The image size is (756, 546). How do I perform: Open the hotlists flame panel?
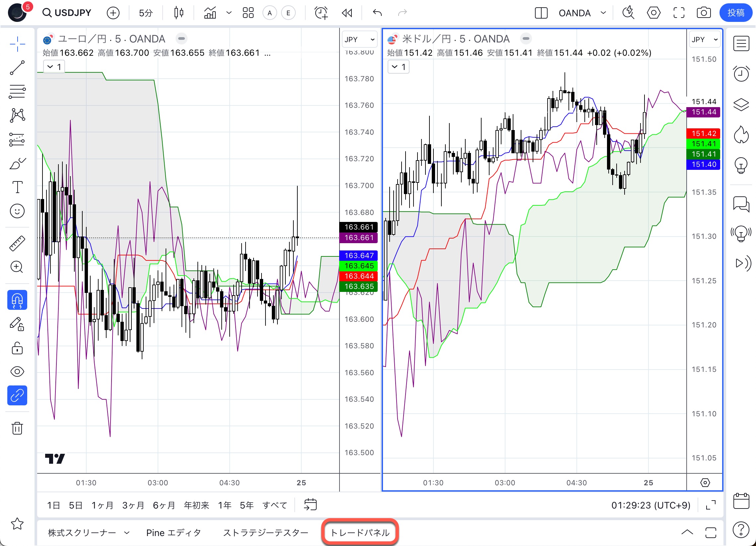coord(741,135)
